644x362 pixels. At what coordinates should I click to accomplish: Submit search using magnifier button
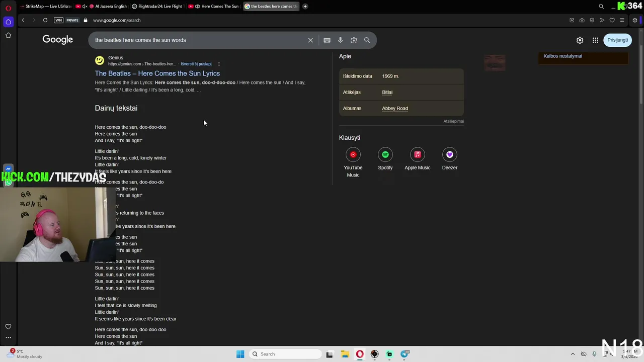click(x=367, y=40)
